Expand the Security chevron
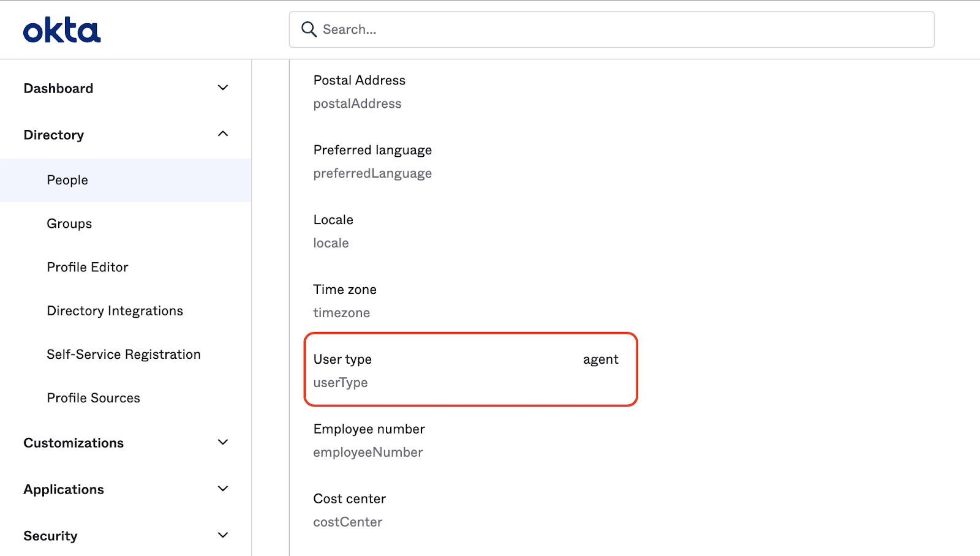 (x=223, y=535)
